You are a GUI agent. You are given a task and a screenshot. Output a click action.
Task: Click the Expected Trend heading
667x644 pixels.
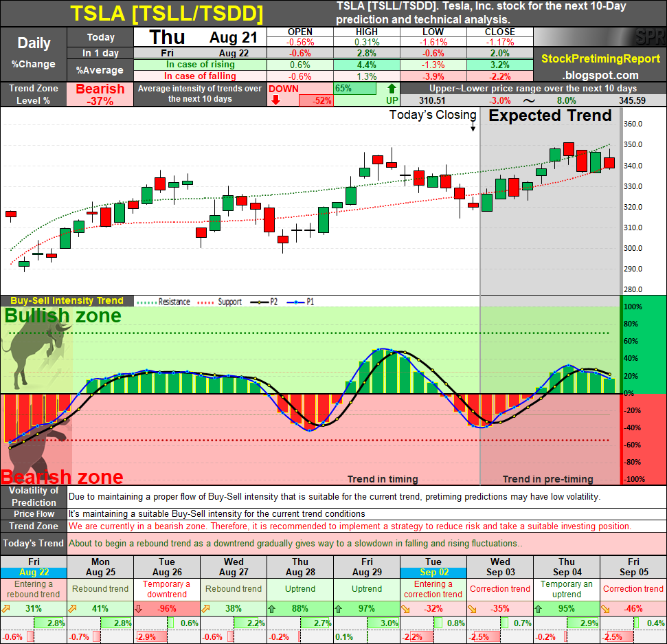(550, 115)
